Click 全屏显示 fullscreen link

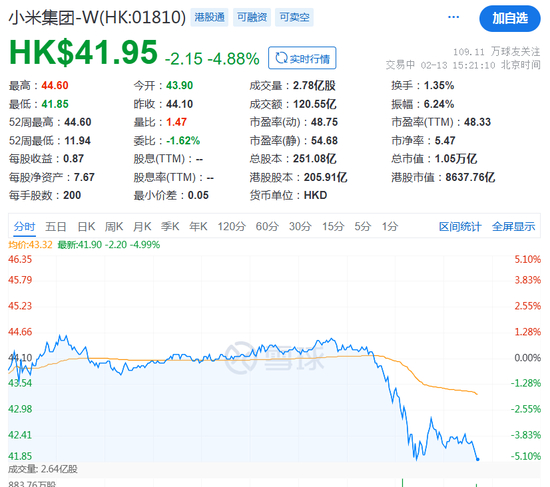(x=514, y=227)
